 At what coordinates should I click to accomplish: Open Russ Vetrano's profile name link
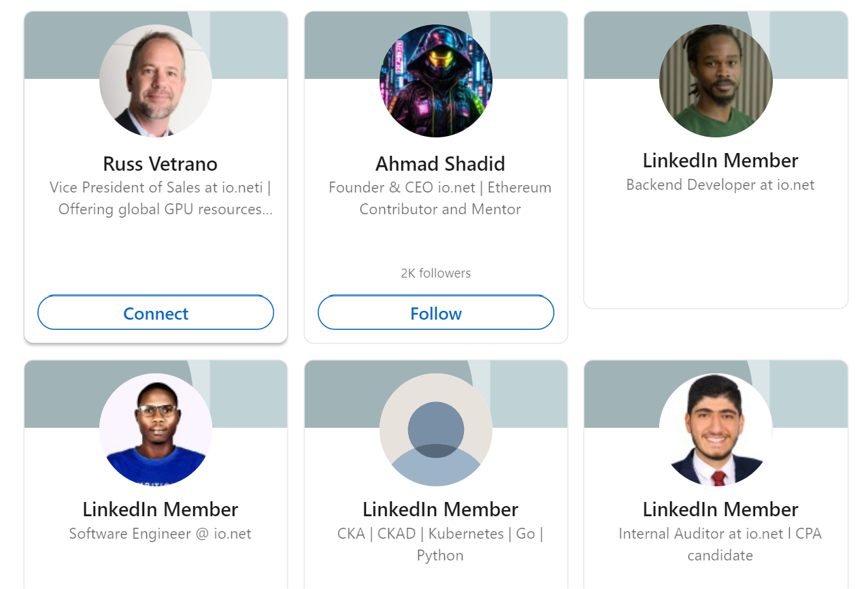coord(159,163)
